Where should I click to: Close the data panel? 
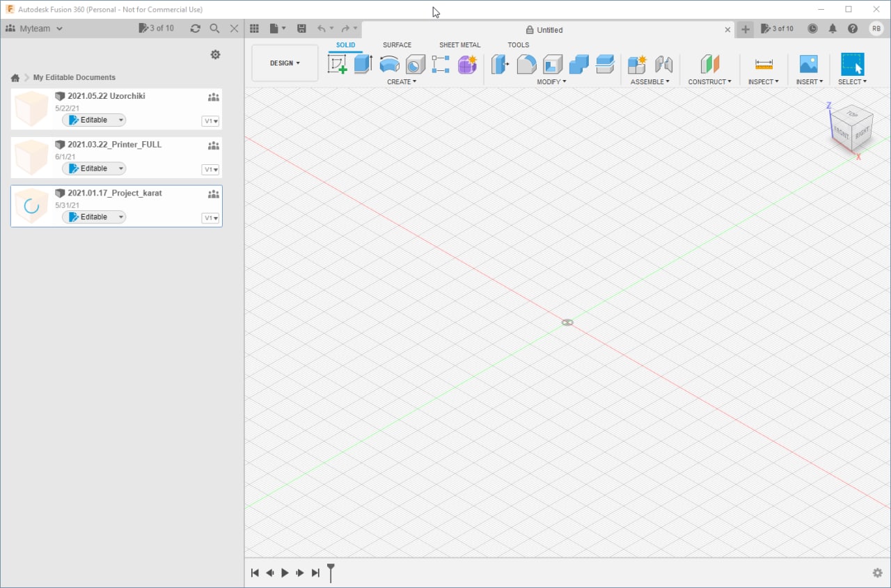(234, 29)
